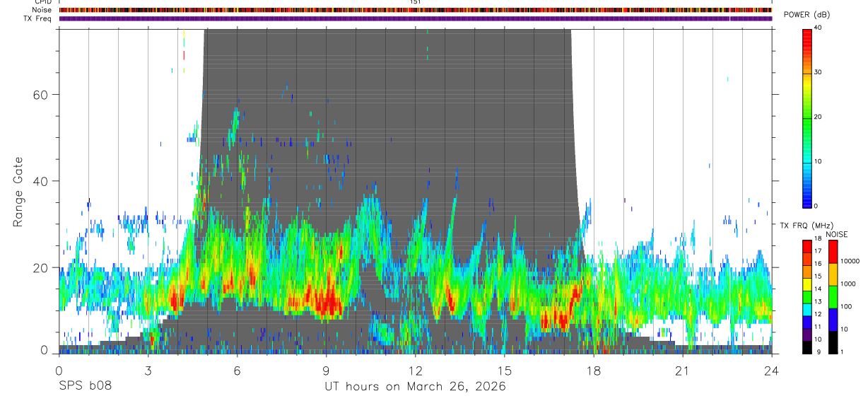Select the "UT hours on March 26, 2026" caption
The height and width of the screenshot is (401, 868).
click(415, 386)
